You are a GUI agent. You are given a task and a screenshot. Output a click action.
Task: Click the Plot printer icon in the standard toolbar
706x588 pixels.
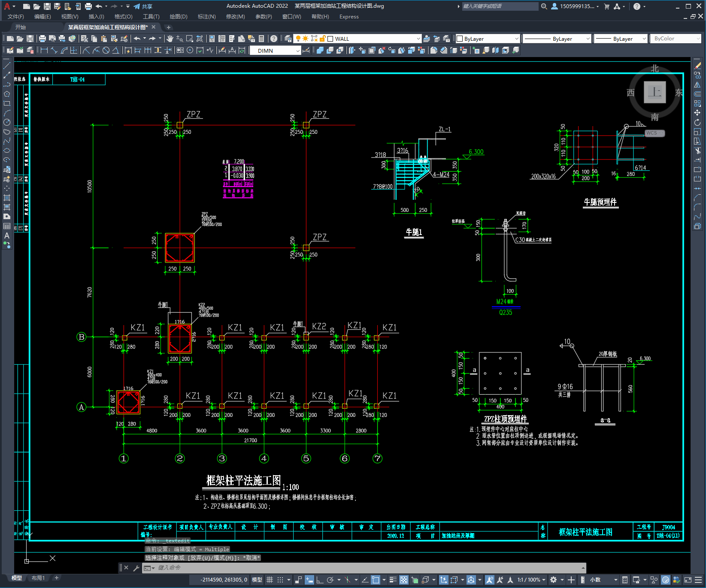tap(42, 39)
